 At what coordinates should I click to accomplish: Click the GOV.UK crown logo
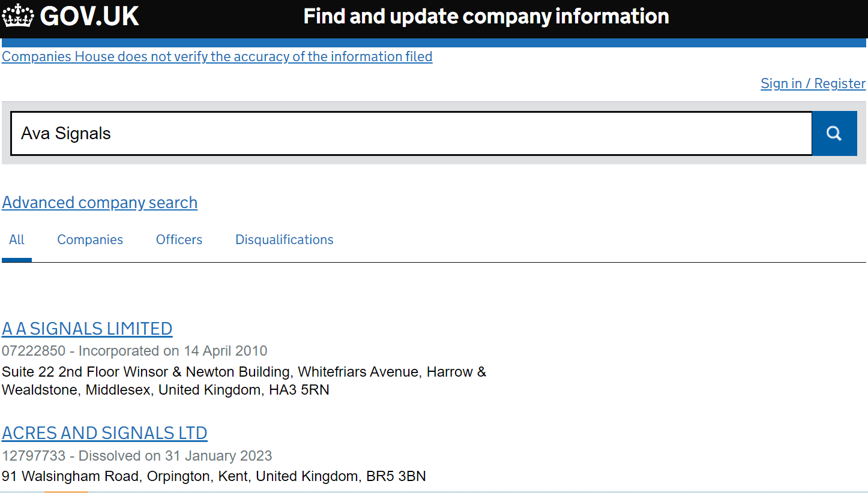point(18,16)
